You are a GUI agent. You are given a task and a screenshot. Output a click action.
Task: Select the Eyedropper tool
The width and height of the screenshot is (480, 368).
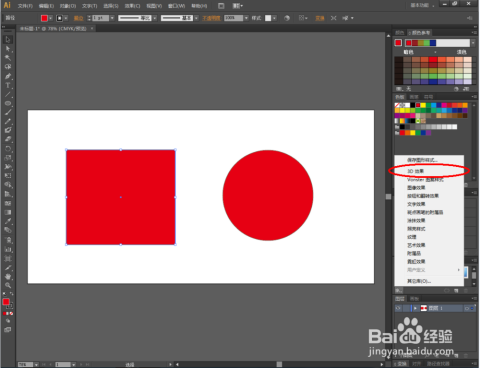8,221
